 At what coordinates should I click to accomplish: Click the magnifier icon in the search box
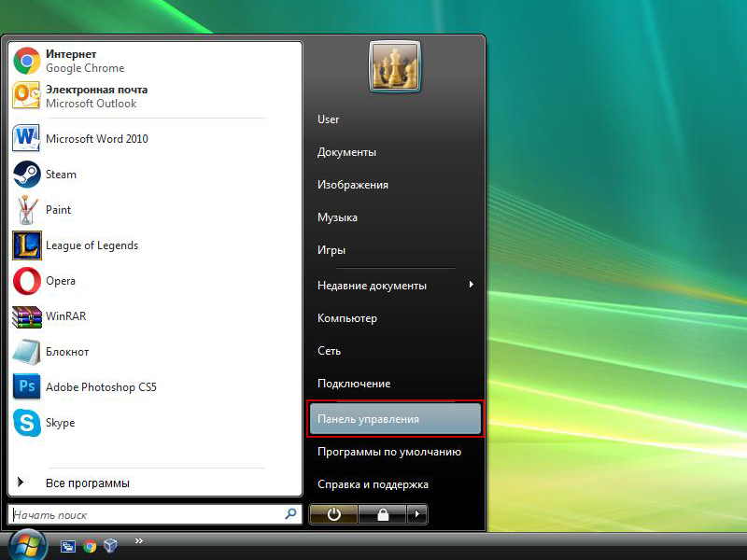click(x=290, y=514)
